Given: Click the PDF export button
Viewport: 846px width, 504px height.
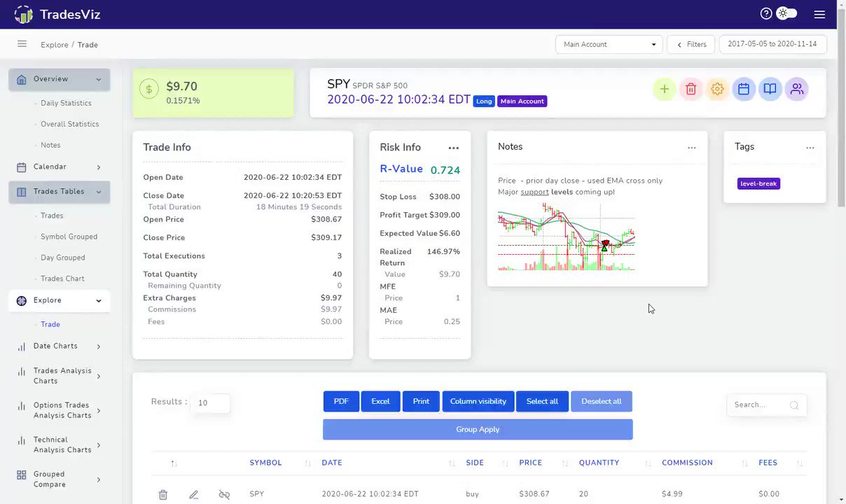Looking at the screenshot, I should click(341, 401).
